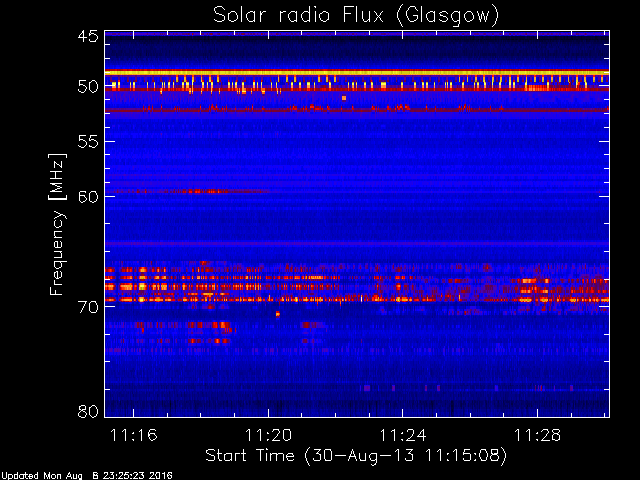The height and width of the screenshot is (480, 640).
Task: Click the 'Start Time (30-Aug-13 11:15:08)' label
Action: tap(356, 456)
